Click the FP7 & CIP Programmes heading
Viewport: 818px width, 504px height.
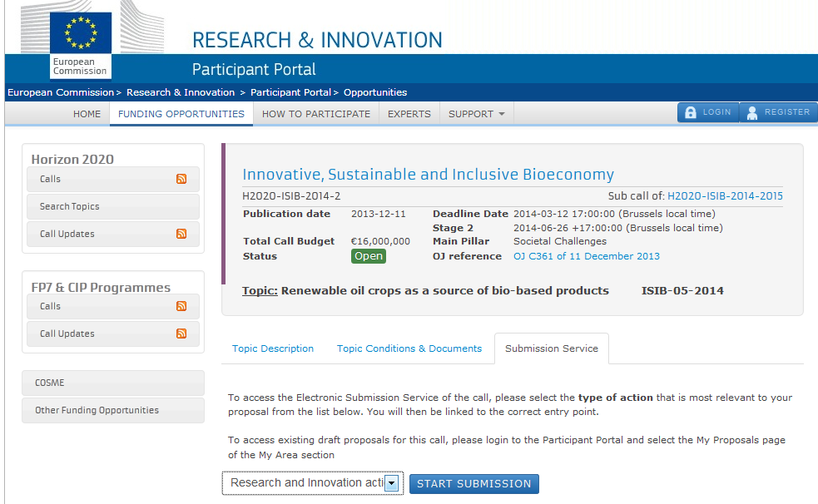pos(101,287)
